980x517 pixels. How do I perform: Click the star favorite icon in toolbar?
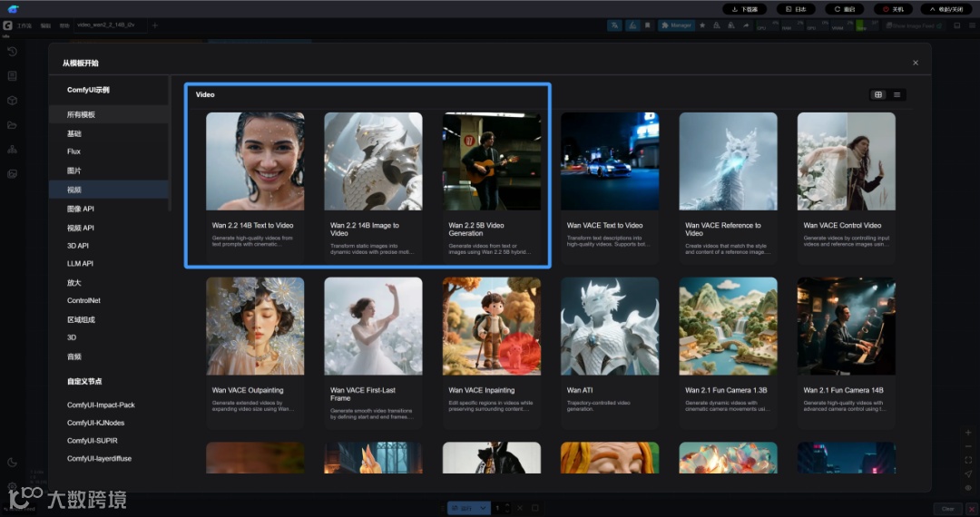click(x=701, y=25)
